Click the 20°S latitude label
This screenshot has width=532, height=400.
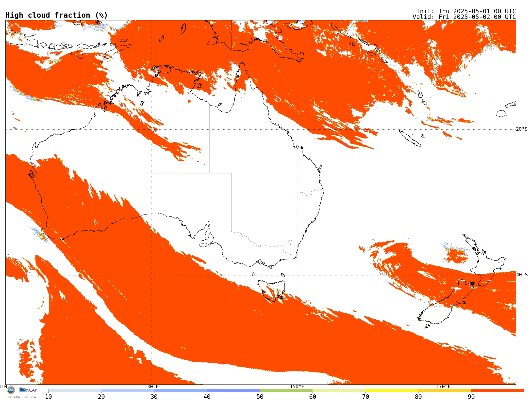coord(522,129)
